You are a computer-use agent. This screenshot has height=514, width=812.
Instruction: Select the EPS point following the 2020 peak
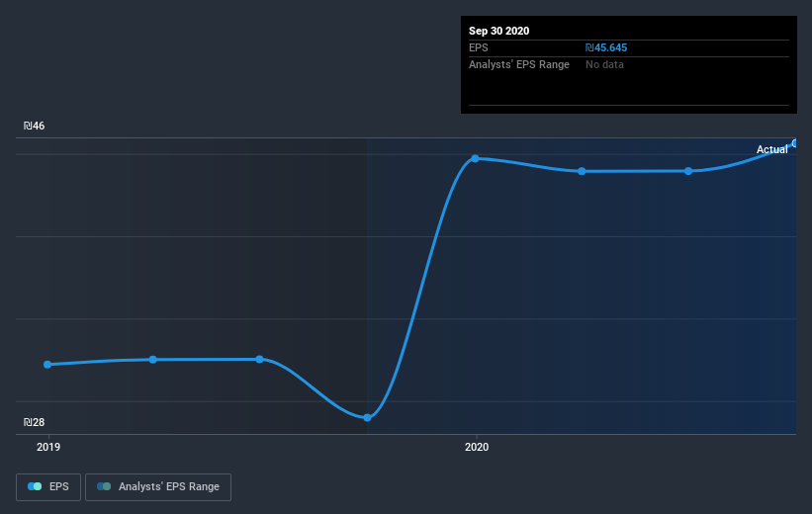pos(582,171)
